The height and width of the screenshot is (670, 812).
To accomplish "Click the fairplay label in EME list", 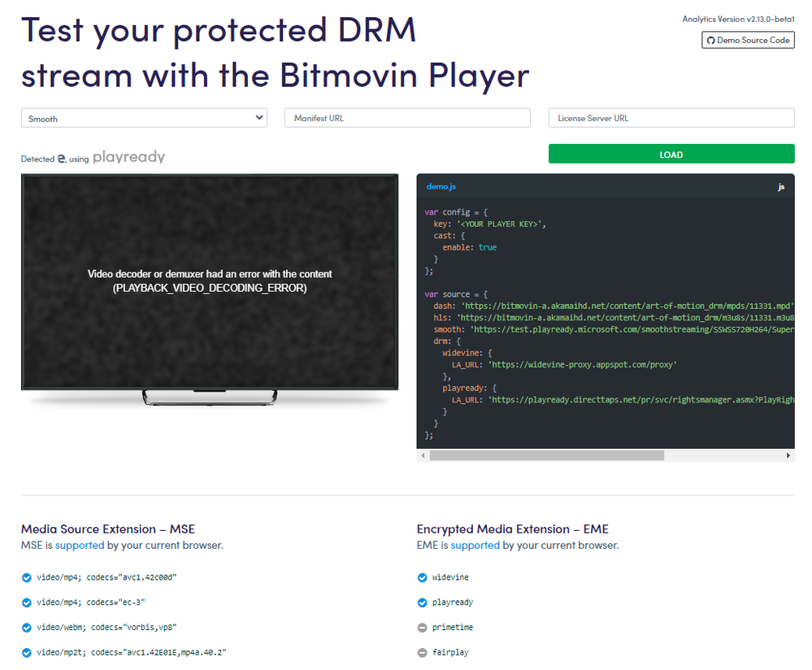I will coord(450,652).
